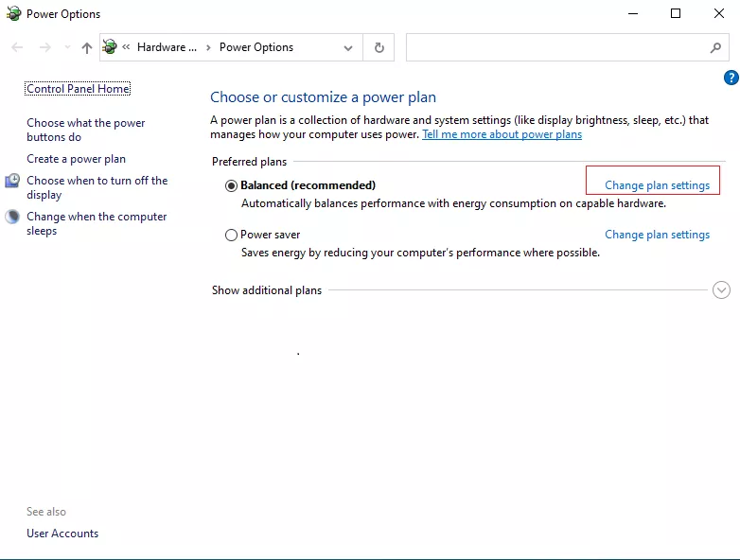Open User Accounts under See also
740x560 pixels.
pyautogui.click(x=62, y=534)
